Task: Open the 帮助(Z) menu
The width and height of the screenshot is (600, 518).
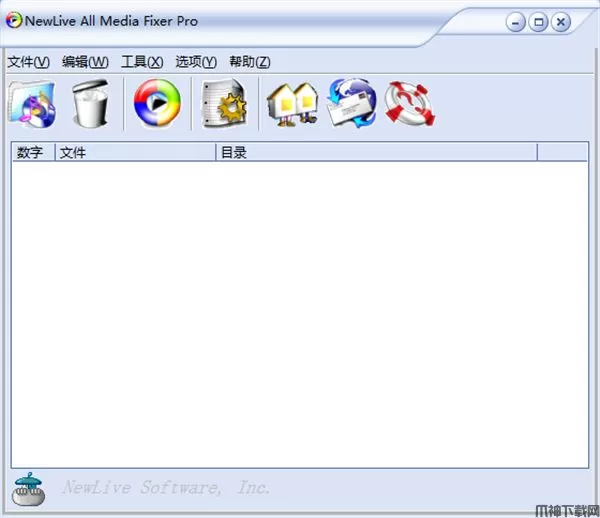Action: pyautogui.click(x=249, y=62)
